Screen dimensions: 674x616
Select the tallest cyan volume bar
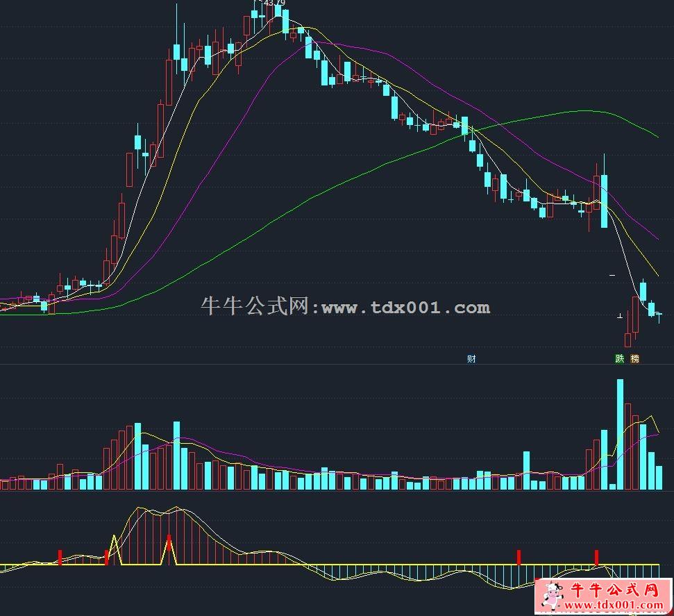tap(620, 434)
